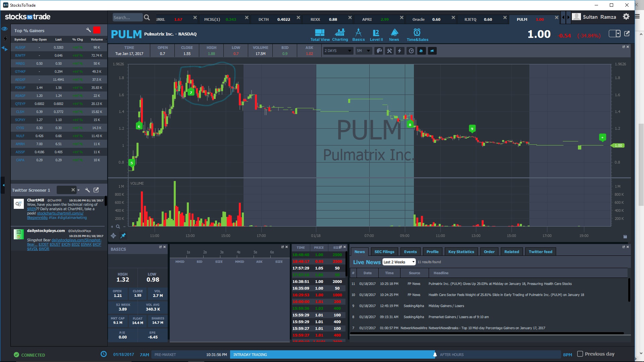Toggle the flame icon on chart toolbar

[421, 51]
